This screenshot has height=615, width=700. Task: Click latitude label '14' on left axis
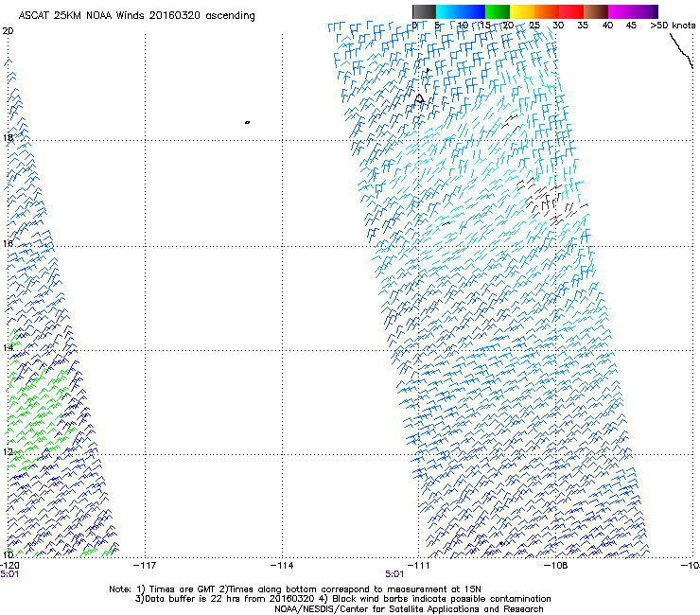[8, 347]
